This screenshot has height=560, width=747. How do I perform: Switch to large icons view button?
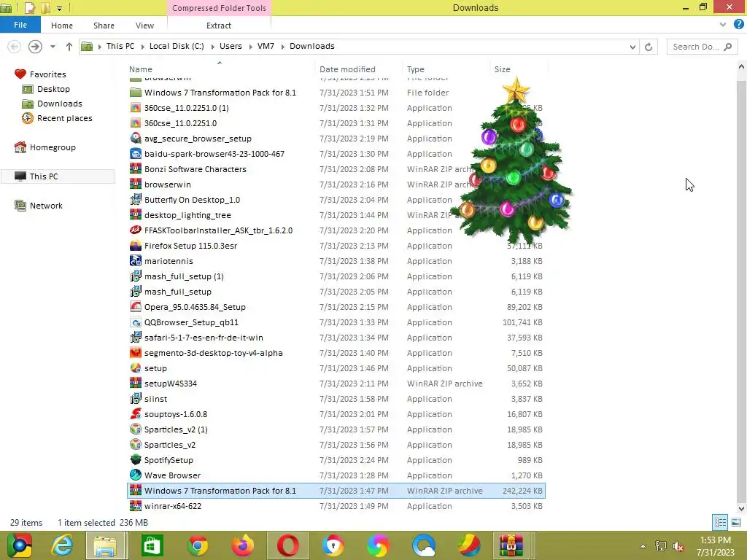[735, 523]
